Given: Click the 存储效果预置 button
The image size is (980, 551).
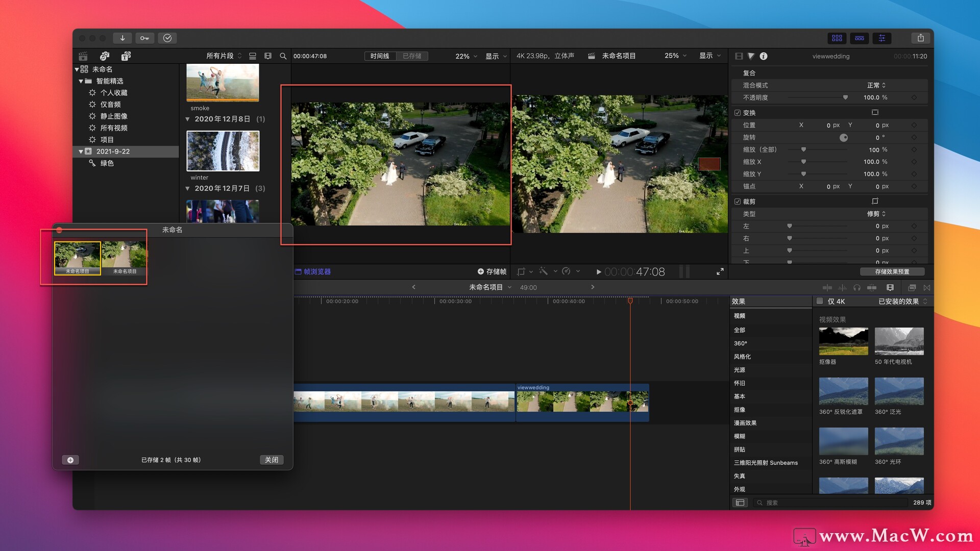Looking at the screenshot, I should point(892,271).
